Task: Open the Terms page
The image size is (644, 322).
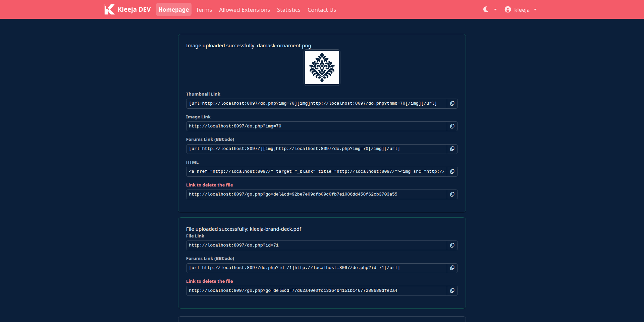Action: [x=204, y=10]
